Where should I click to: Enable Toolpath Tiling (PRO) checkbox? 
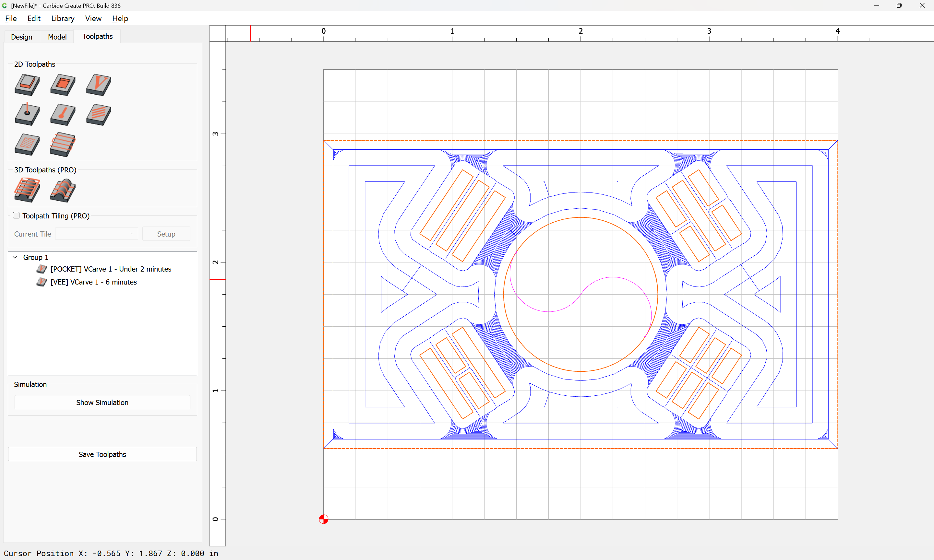16,216
